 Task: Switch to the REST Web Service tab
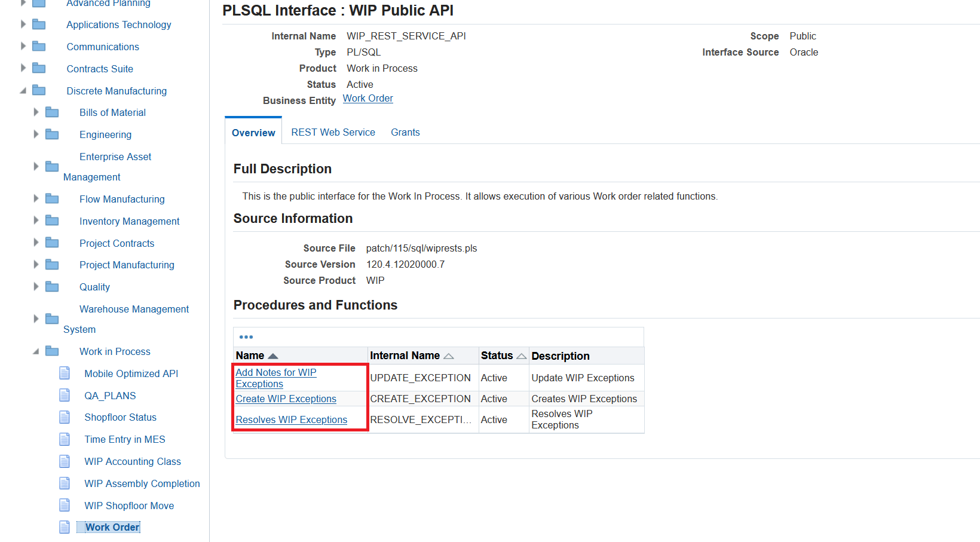click(333, 132)
